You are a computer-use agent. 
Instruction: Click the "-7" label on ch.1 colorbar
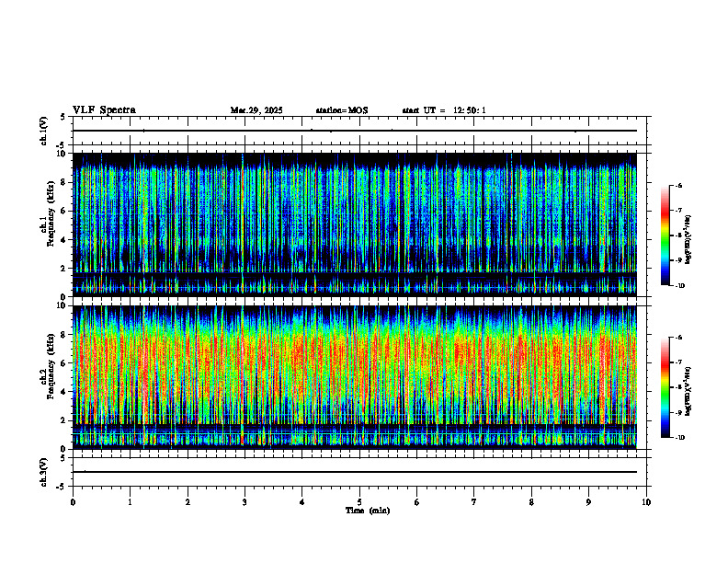coord(678,211)
